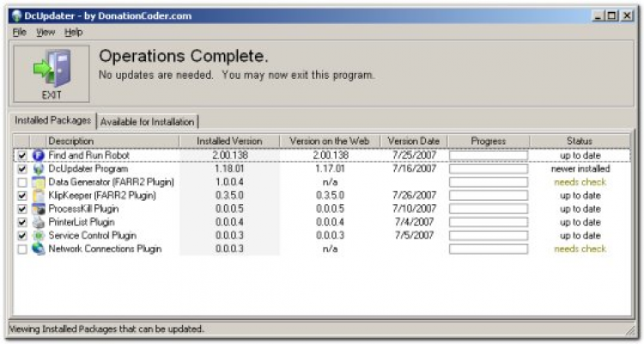
Task: Open the File menu
Action: pyautogui.click(x=19, y=32)
